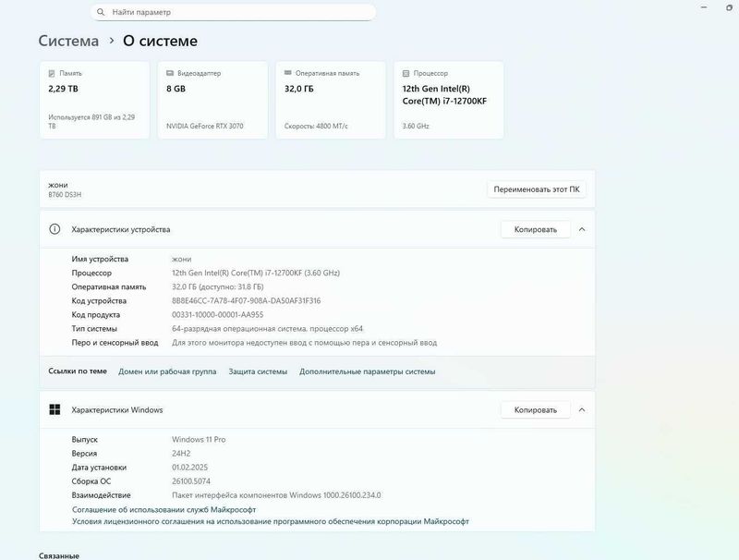Click "Скорость: 4800 МТ/с" text
Screen dimensions: 739x560
tap(316, 126)
